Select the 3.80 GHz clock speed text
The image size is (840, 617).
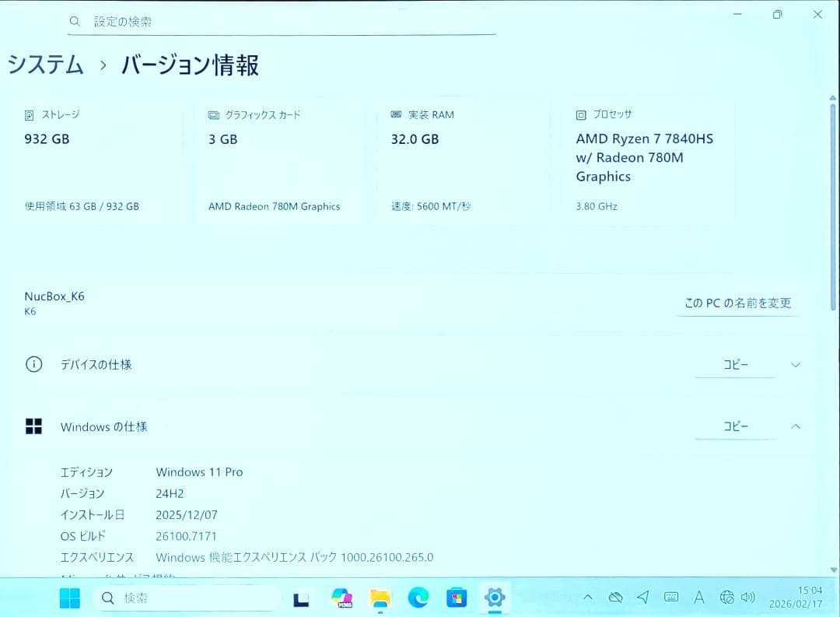(x=597, y=206)
